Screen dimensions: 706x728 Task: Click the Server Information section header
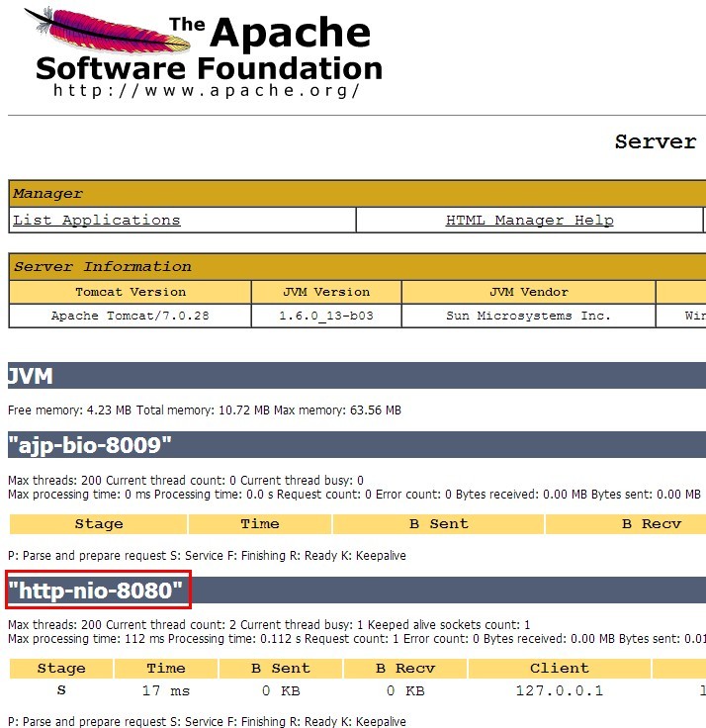click(357, 267)
